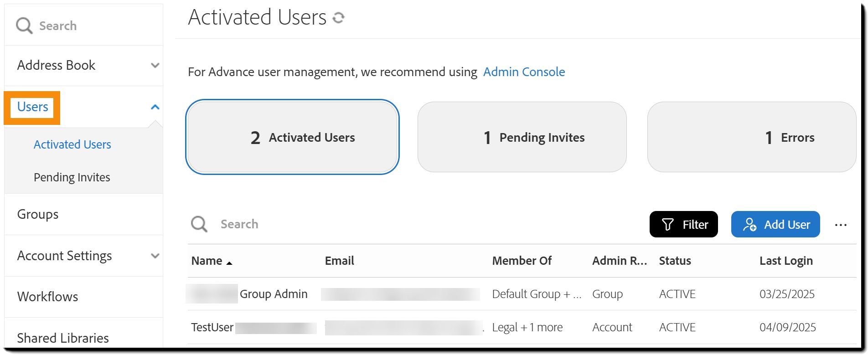Image resolution: width=868 pixels, height=355 pixels.
Task: Select the 1 Errors card
Action: pos(752,137)
